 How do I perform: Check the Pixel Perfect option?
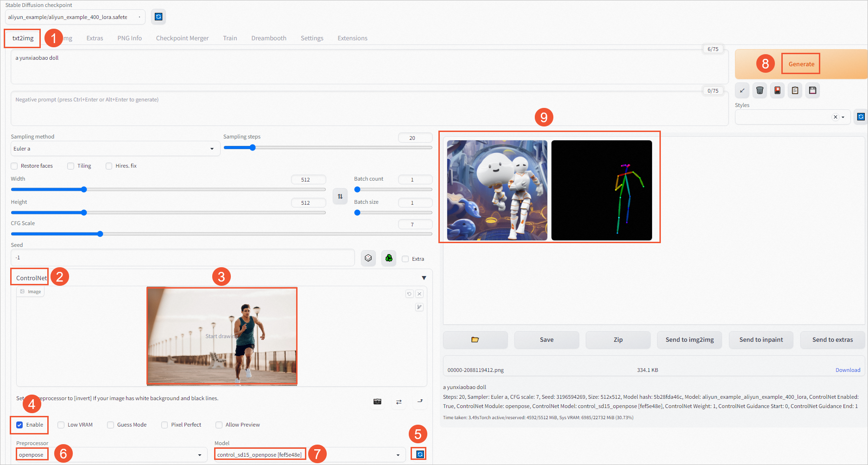[x=165, y=425]
